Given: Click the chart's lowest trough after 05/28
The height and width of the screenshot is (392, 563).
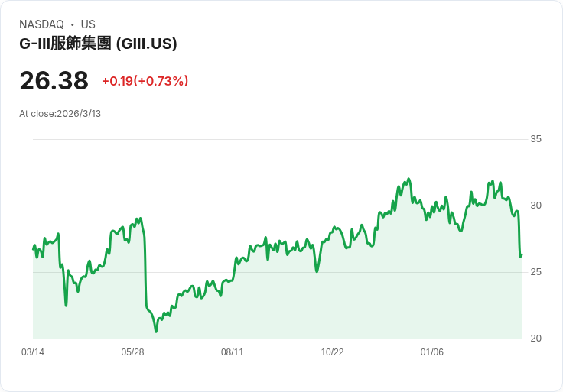Looking at the screenshot, I should point(156,331).
